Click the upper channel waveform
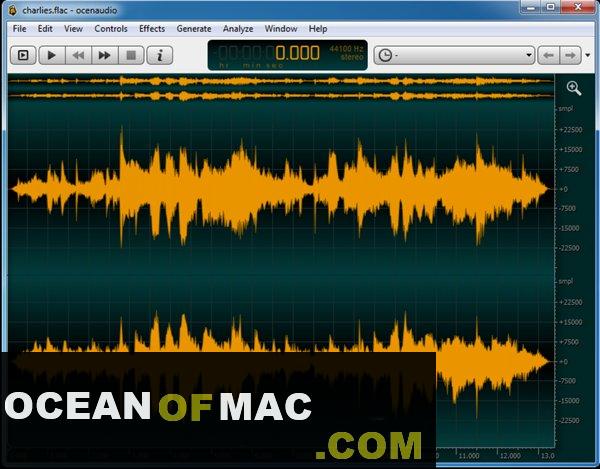Screen dimensions: 600x469 tap(280, 188)
